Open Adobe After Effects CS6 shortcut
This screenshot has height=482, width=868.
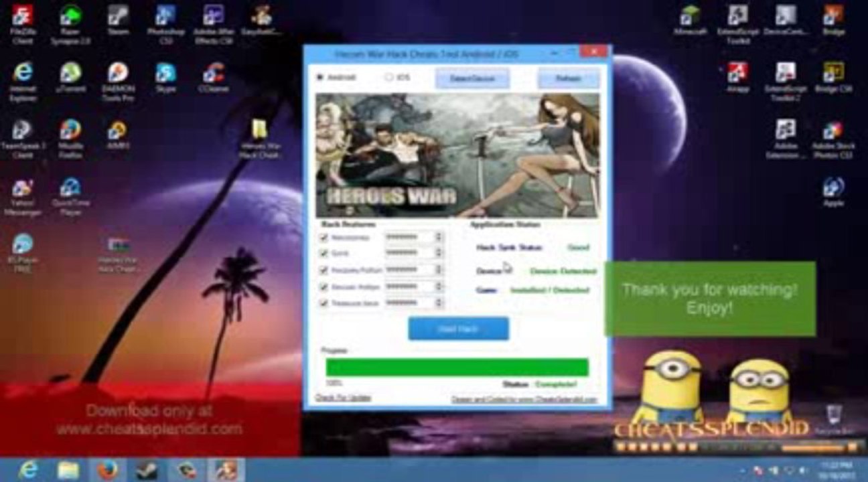[213, 23]
